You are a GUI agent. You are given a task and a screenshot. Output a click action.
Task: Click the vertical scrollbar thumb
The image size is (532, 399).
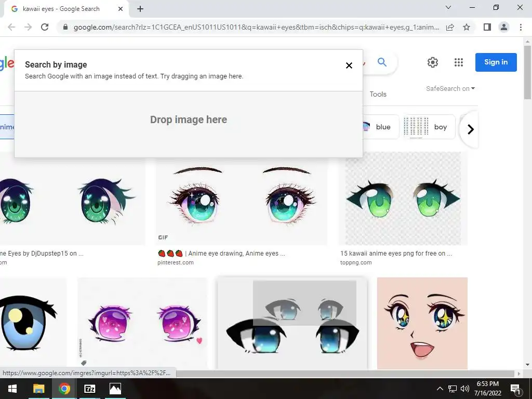point(527,72)
